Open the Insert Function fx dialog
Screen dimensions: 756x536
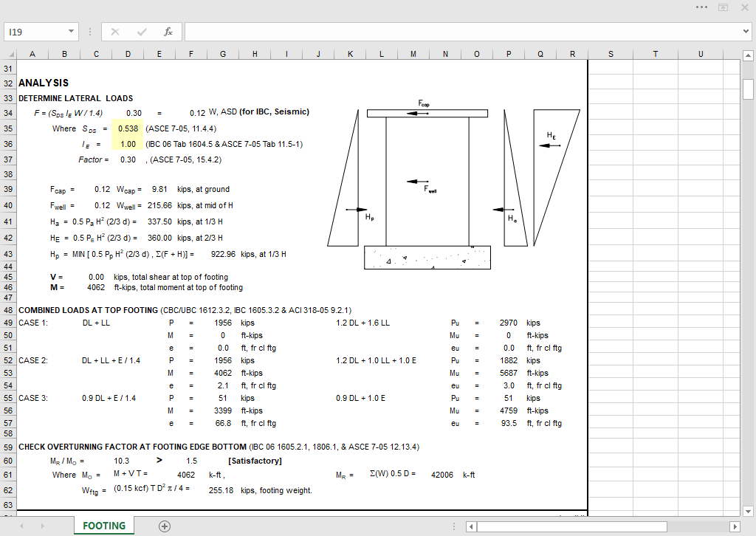coord(168,32)
